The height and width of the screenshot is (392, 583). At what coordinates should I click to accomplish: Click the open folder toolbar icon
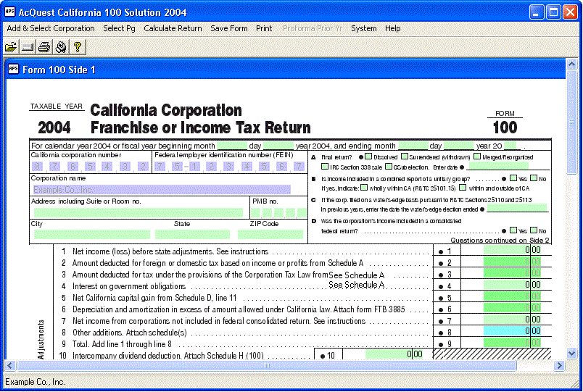point(11,47)
